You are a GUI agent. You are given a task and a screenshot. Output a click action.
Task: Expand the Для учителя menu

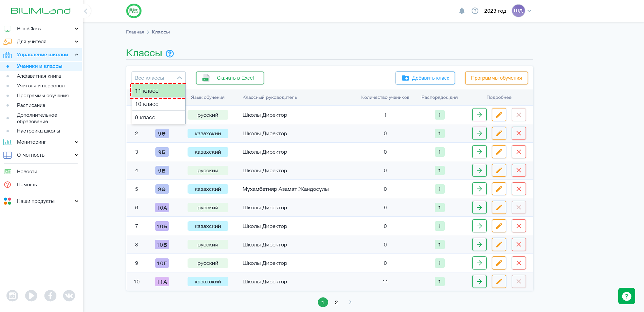pyautogui.click(x=76, y=42)
